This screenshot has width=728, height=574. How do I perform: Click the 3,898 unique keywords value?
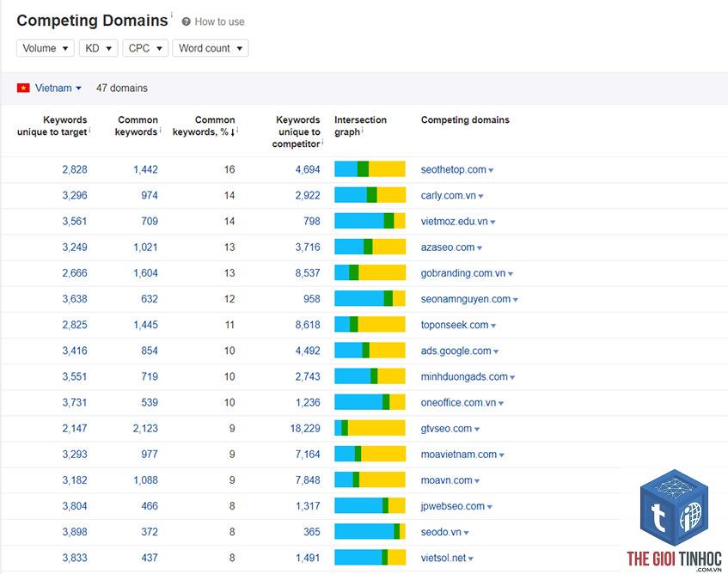tap(75, 532)
